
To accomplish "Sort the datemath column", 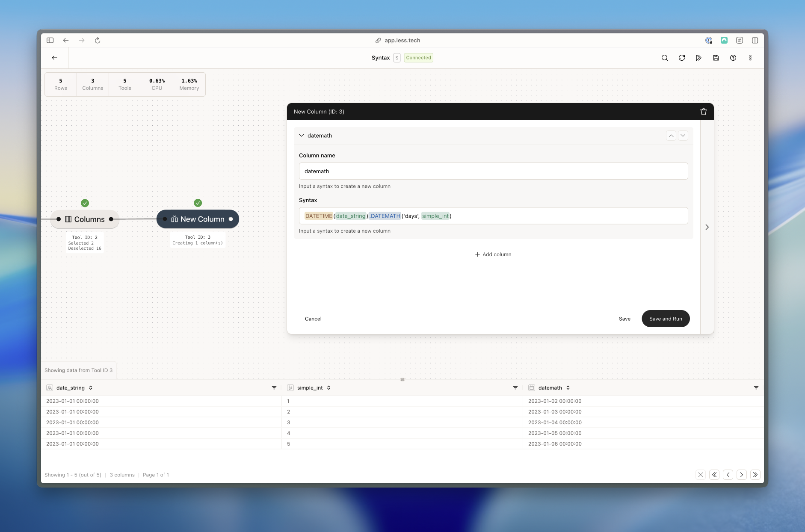I will tap(568, 388).
